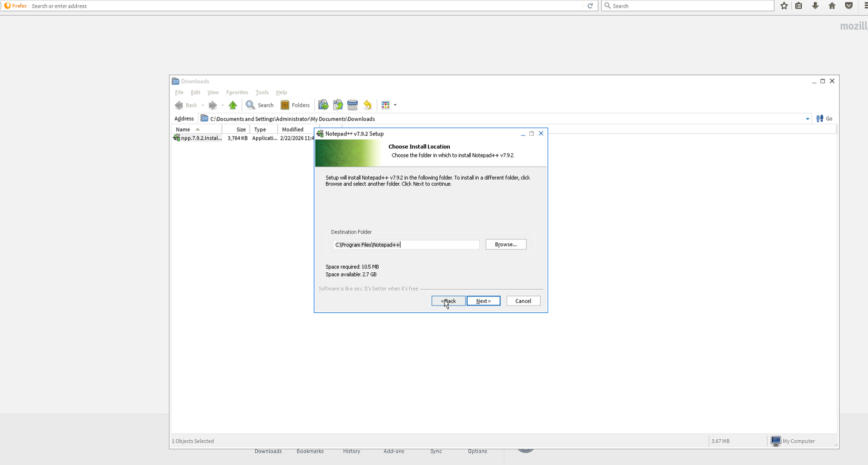Open Search in the Downloads window toolbar
Viewport: 868px width, 465px height.
pyautogui.click(x=260, y=105)
